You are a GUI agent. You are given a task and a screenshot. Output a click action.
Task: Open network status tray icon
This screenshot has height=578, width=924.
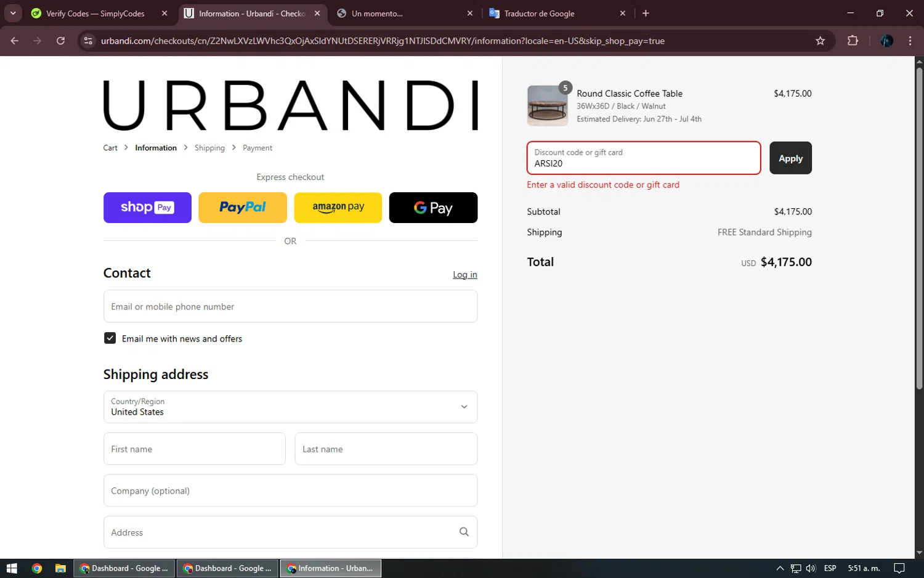[796, 568]
